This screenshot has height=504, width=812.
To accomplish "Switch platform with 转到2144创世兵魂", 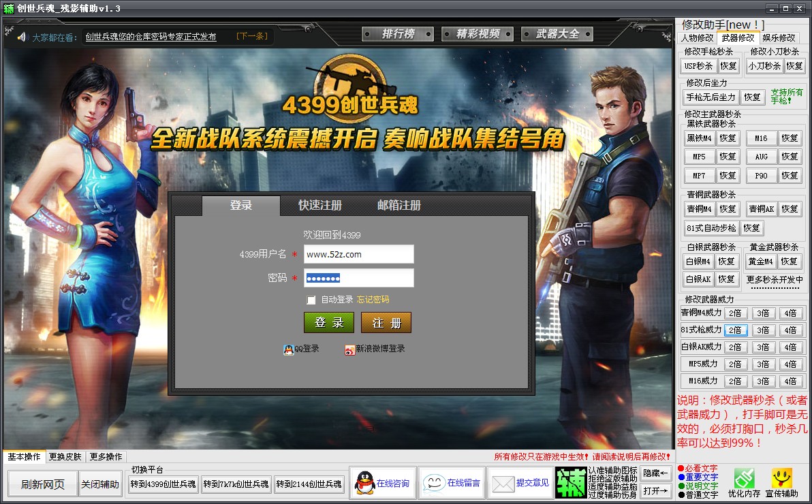I will tap(309, 484).
